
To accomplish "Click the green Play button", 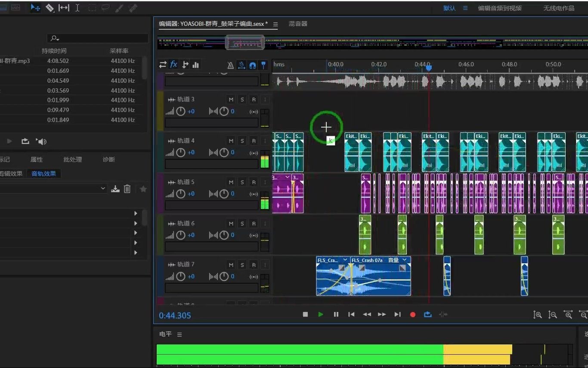I will (x=321, y=315).
